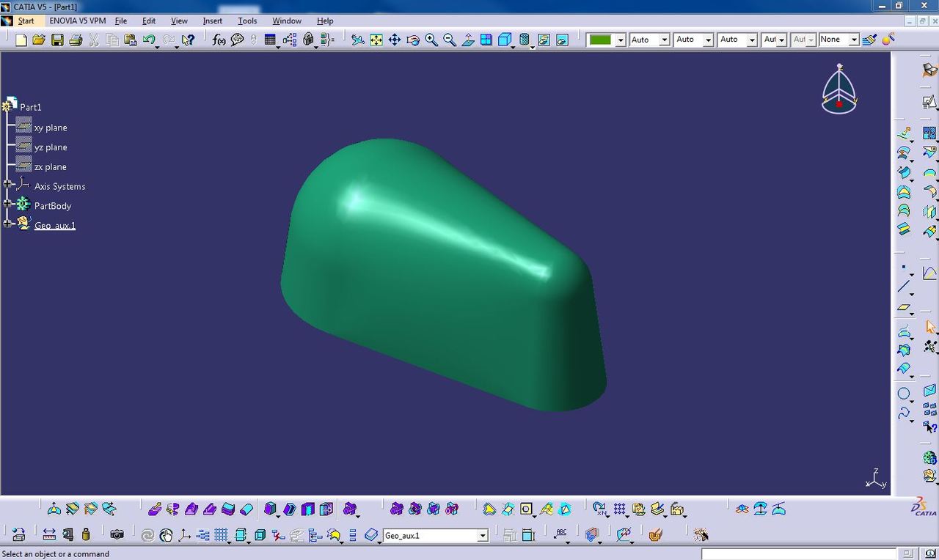Viewport: 939px width, 560px height.
Task: Activate the What's This help icon
Action: (189, 40)
